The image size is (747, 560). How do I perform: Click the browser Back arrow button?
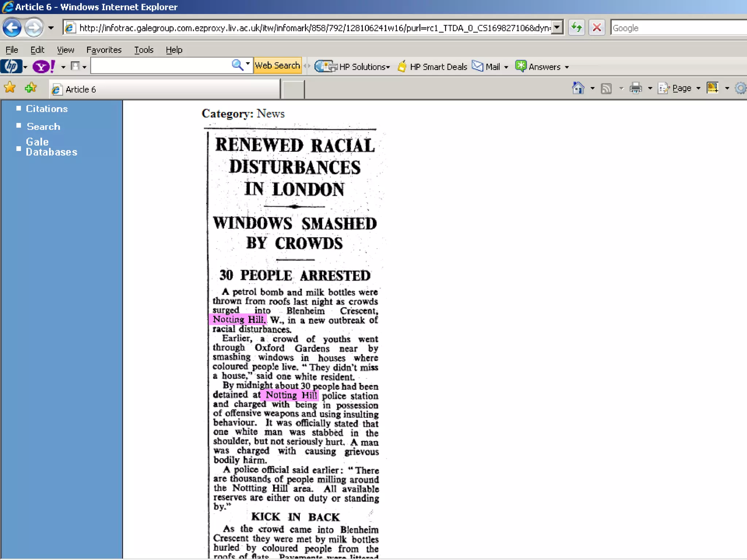click(12, 28)
